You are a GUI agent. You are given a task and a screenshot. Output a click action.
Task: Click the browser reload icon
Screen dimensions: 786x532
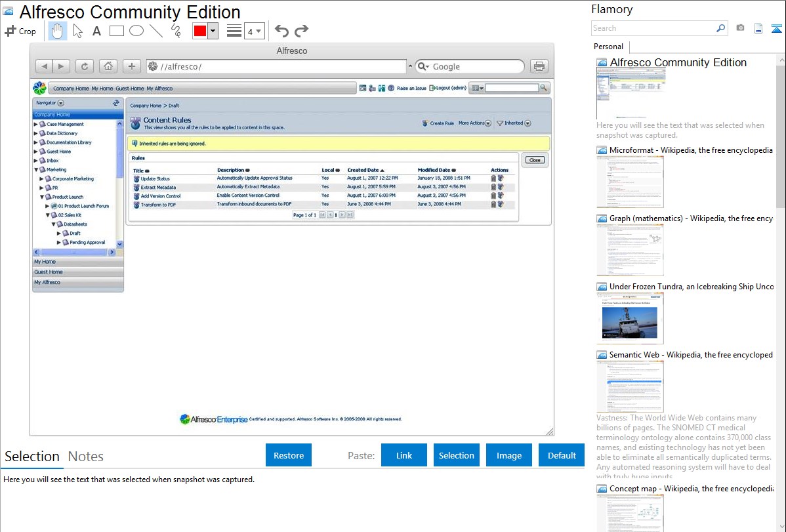pyautogui.click(x=84, y=66)
